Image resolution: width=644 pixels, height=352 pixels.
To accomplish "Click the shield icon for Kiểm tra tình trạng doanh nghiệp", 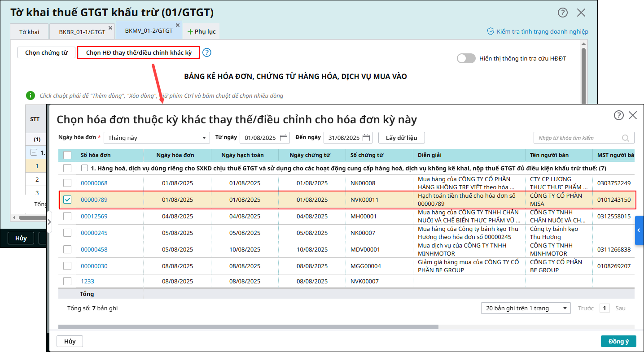I will tap(491, 31).
